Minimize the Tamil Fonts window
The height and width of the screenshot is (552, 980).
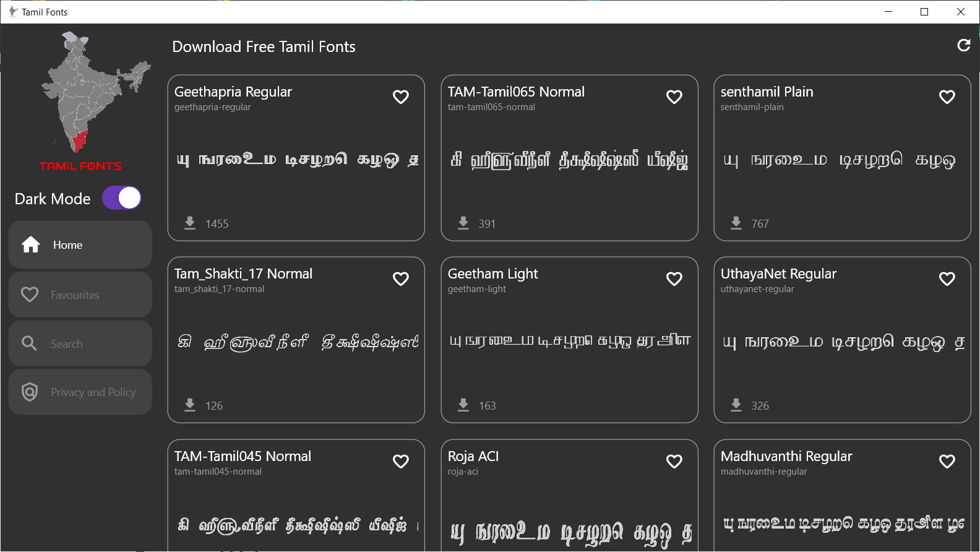(x=888, y=12)
